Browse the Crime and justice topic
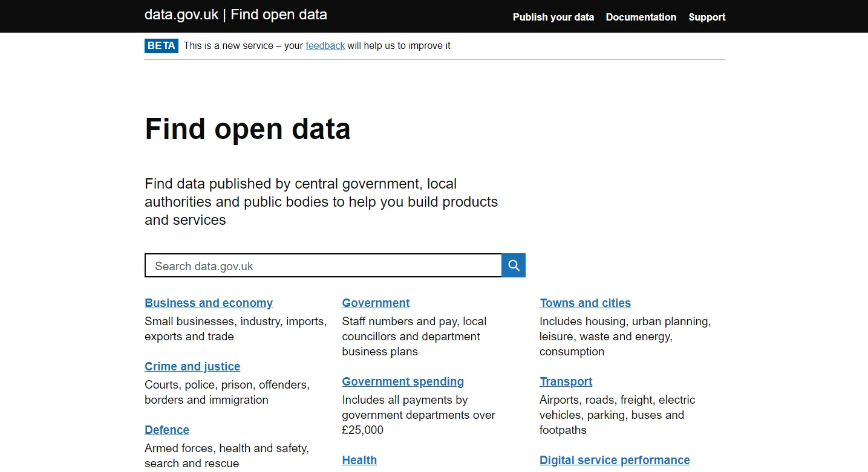This screenshot has height=472, width=868. pyautogui.click(x=192, y=366)
